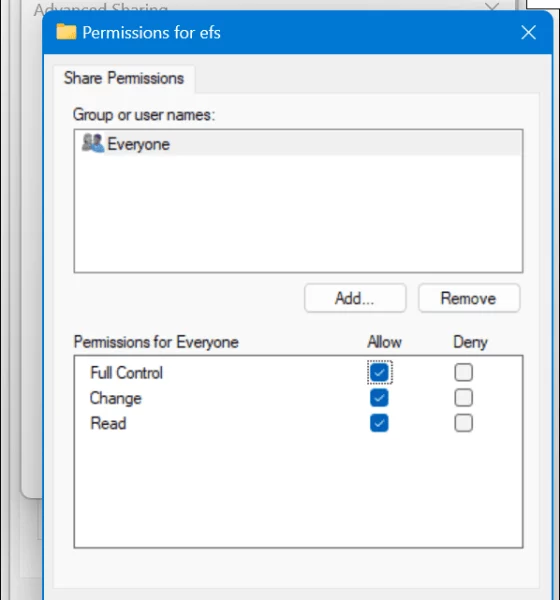Viewport: 560px width, 600px height.
Task: Uncheck Allow for Change permission
Action: pyautogui.click(x=379, y=398)
